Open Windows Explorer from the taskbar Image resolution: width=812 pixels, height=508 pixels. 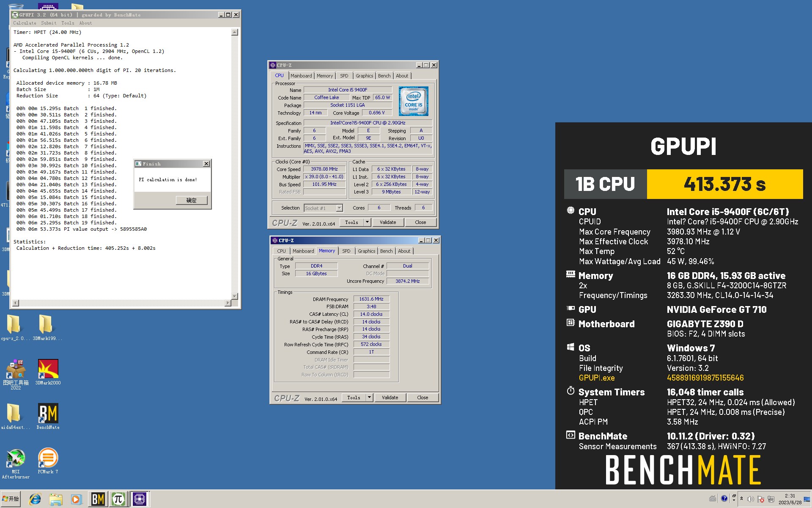tap(55, 500)
